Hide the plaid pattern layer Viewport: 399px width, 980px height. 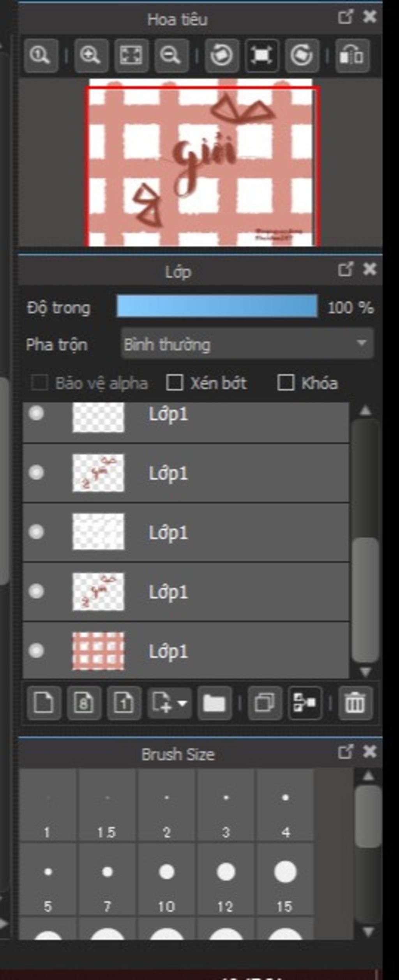[36, 650]
